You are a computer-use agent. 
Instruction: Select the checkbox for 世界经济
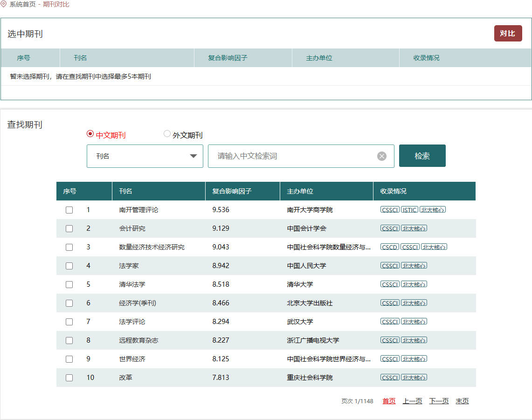(x=69, y=359)
